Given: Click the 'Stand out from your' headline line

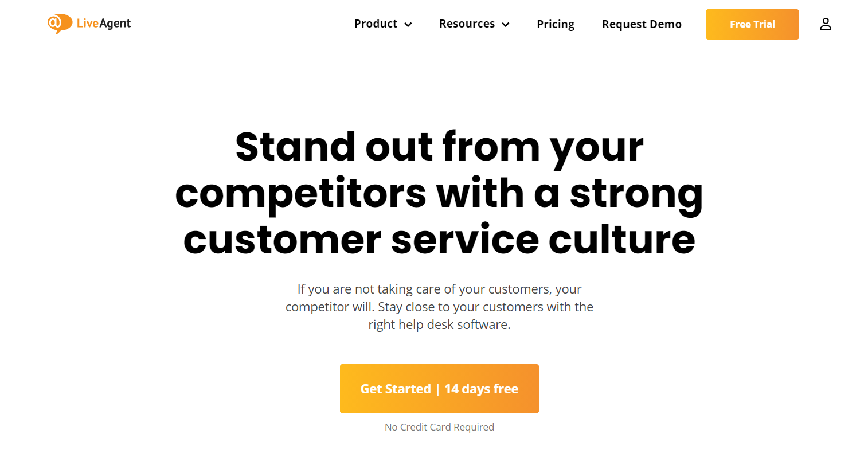Looking at the screenshot, I should pos(439,148).
